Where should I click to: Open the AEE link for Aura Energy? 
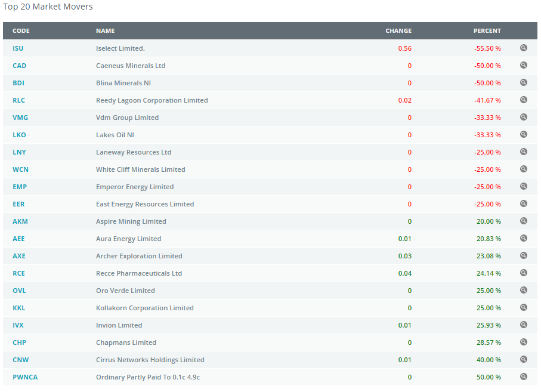18,239
